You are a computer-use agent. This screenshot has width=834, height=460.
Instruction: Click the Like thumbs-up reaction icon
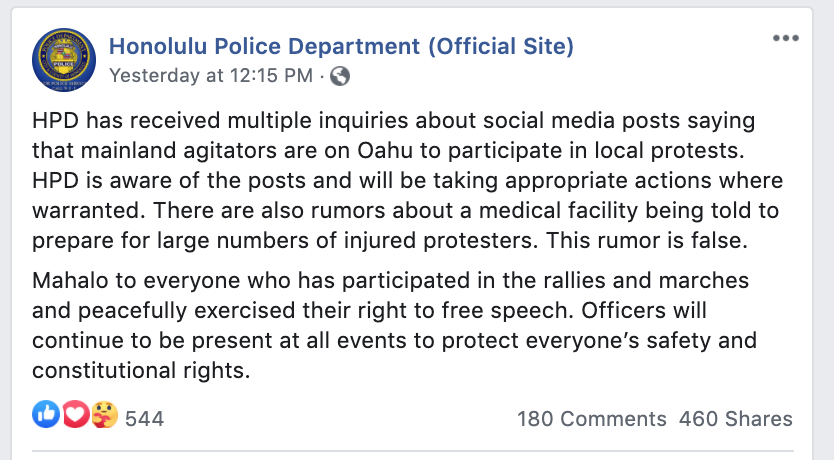click(46, 414)
